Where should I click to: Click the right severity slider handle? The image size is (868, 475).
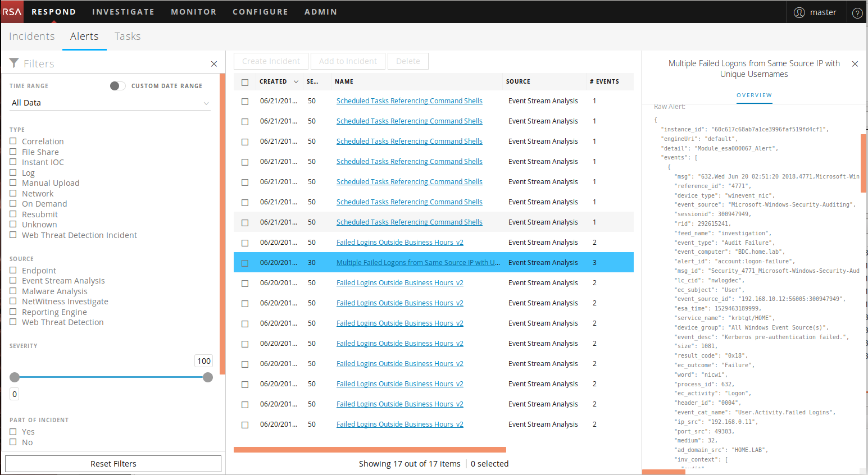(x=208, y=377)
